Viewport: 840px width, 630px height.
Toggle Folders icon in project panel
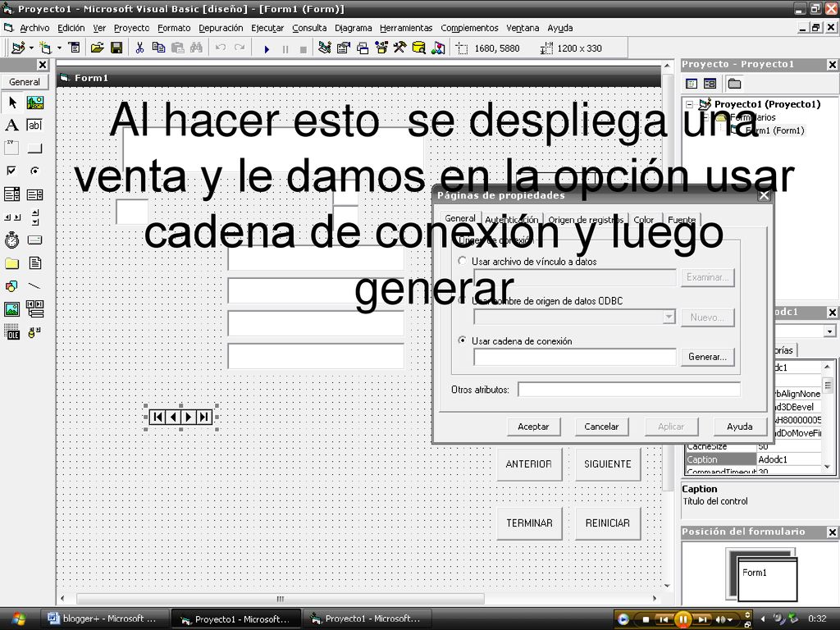734,84
